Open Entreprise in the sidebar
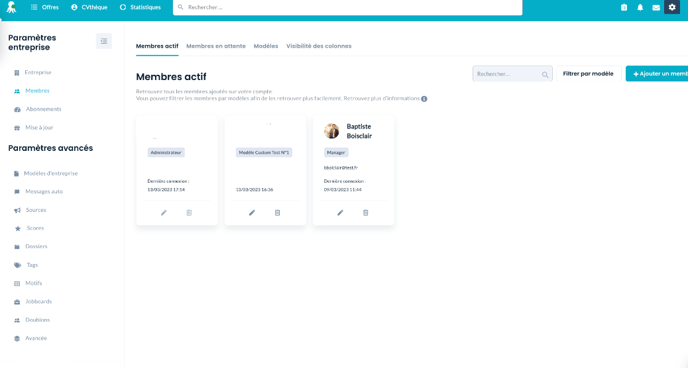Image resolution: width=688 pixels, height=368 pixels. [38, 72]
